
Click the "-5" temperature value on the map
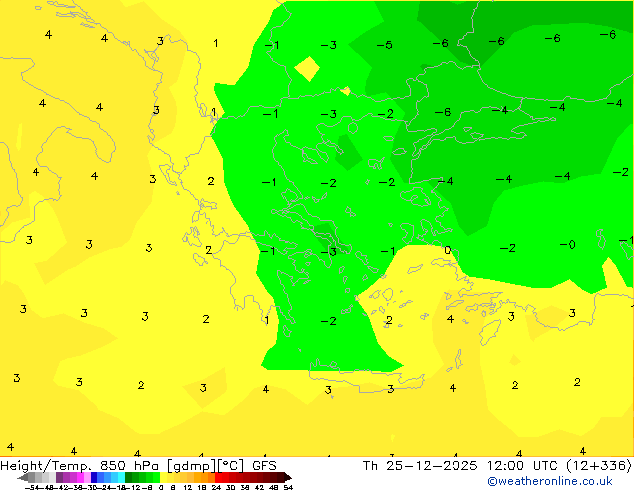385,45
